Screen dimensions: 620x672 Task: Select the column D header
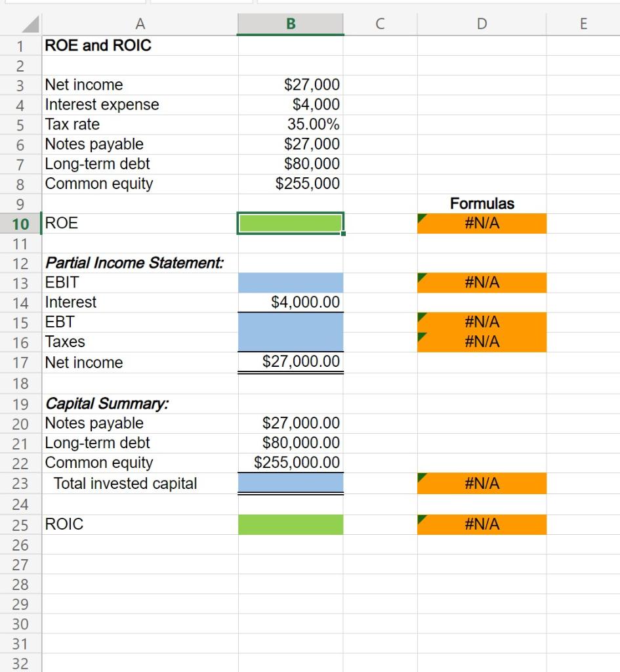[481, 23]
